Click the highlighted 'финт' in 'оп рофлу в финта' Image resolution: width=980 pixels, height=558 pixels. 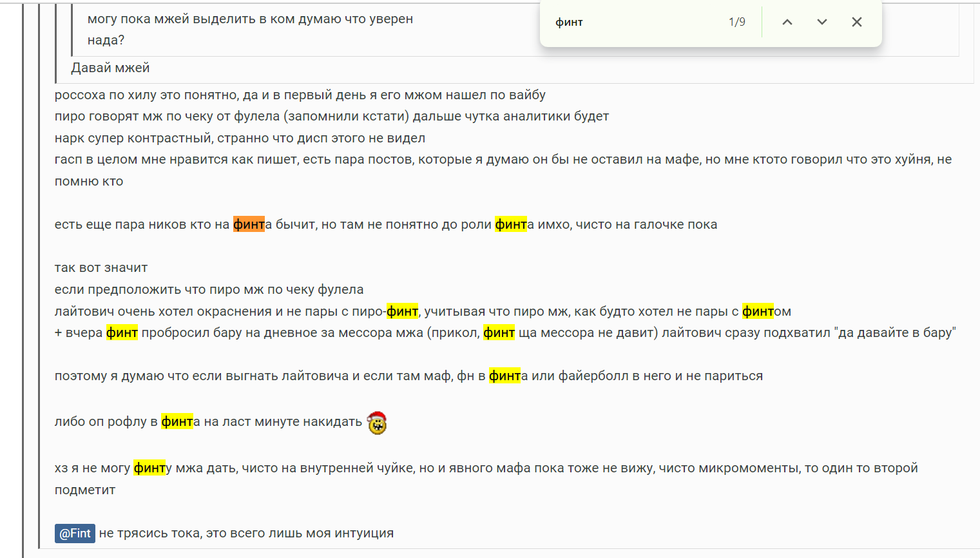coord(178,422)
